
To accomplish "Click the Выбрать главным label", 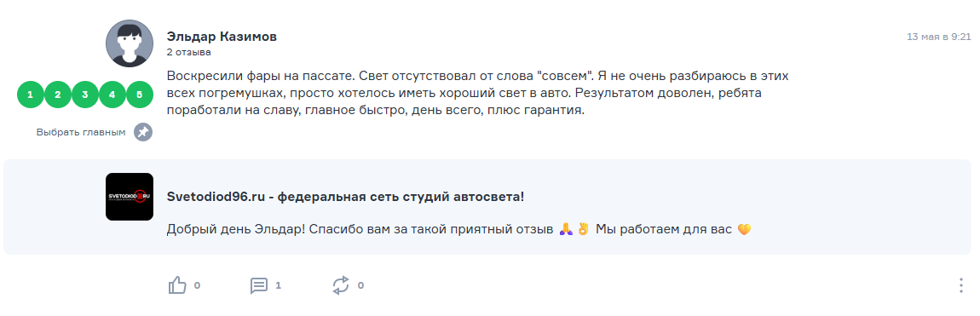I will point(81,132).
